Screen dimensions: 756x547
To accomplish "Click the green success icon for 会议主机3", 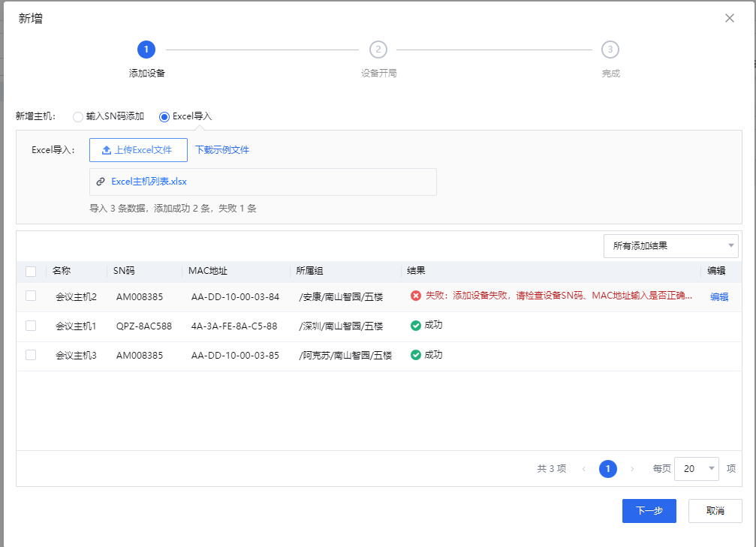I will [x=416, y=355].
